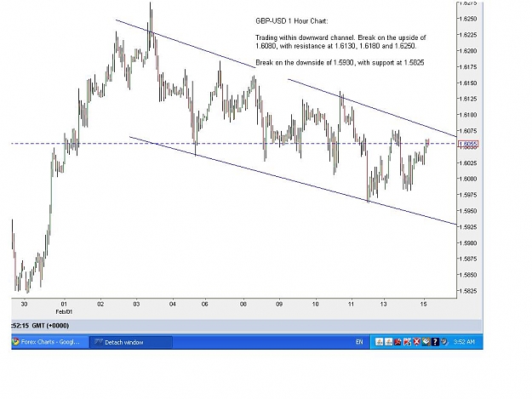Click the GMT (+0000) timezone status text
The height and width of the screenshot is (399, 532).
50,326
